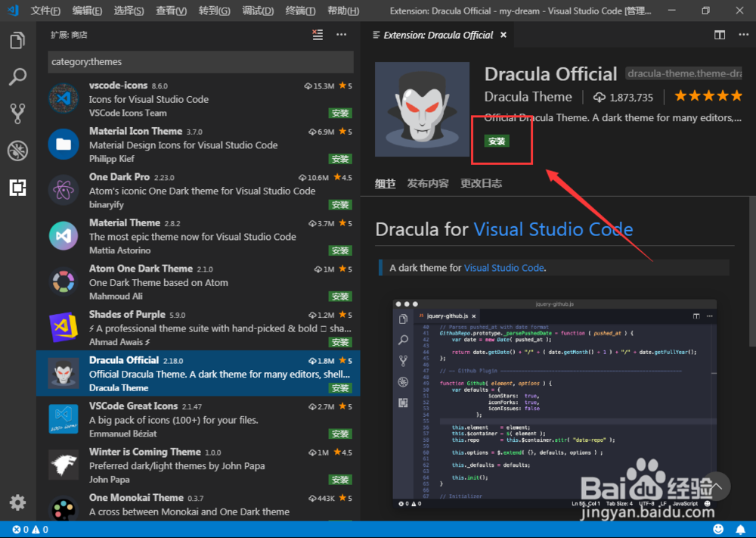Switch to the 更改日志 tab
Screen dimensions: 756x538
(x=481, y=183)
